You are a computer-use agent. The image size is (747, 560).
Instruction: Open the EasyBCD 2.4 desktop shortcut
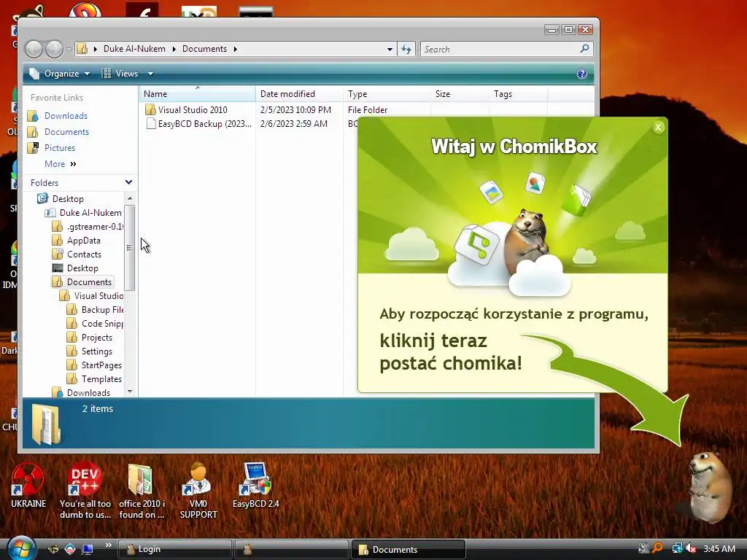(x=255, y=485)
